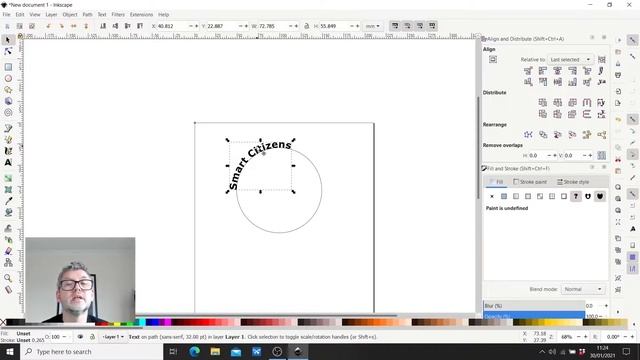The height and width of the screenshot is (360, 640).
Task: Adjust the Blur percentage slider
Action: [534, 306]
